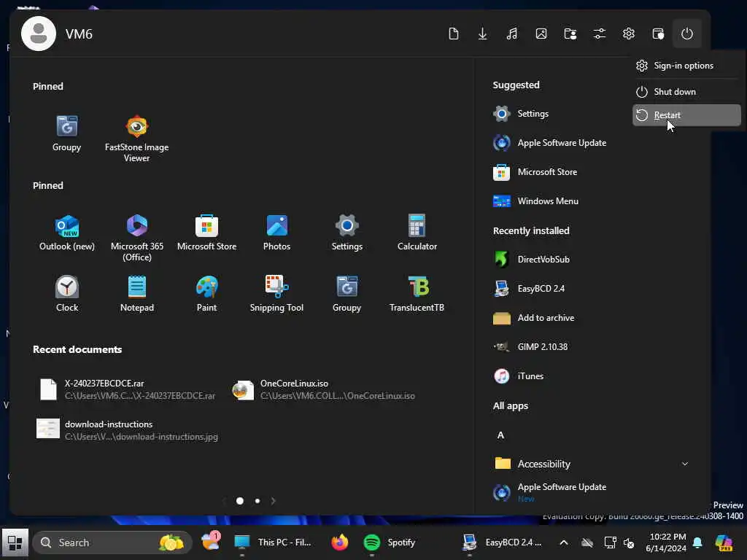Viewport: 747px width, 560px height.
Task: Select first pinned page dot
Action: coord(239,501)
